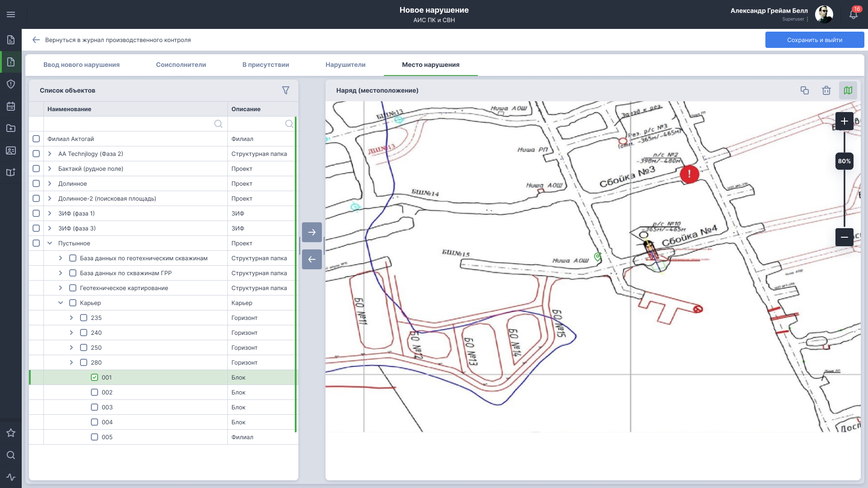Open the Соисполнители tab

pyautogui.click(x=181, y=65)
